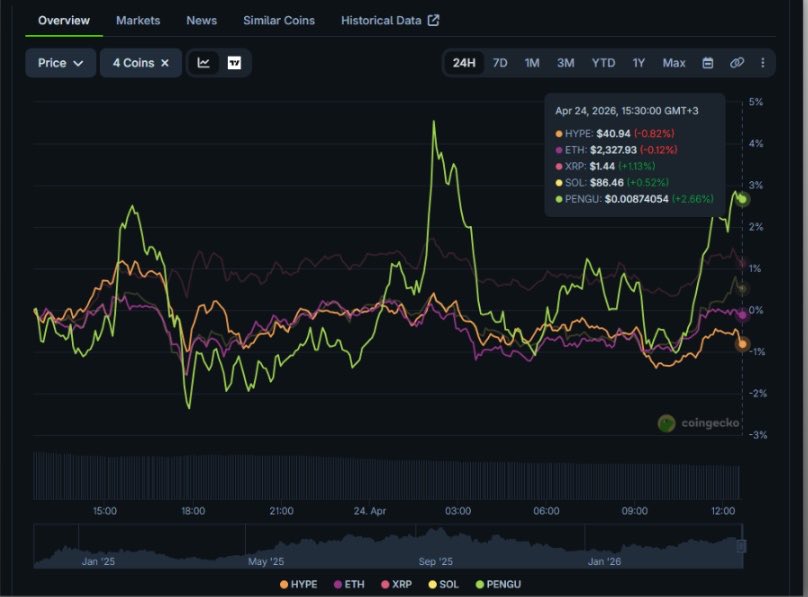Click tooltip date Apr 24, 2026 15:30:00
The width and height of the screenshot is (808, 597).
(x=627, y=111)
